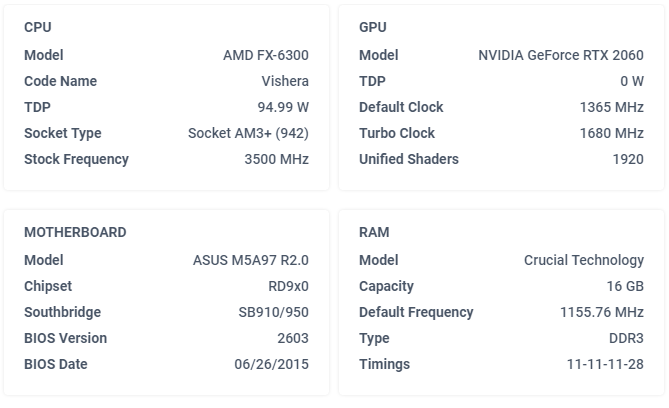Click the GPU section heading
This screenshot has width=669, height=408.
point(373,27)
